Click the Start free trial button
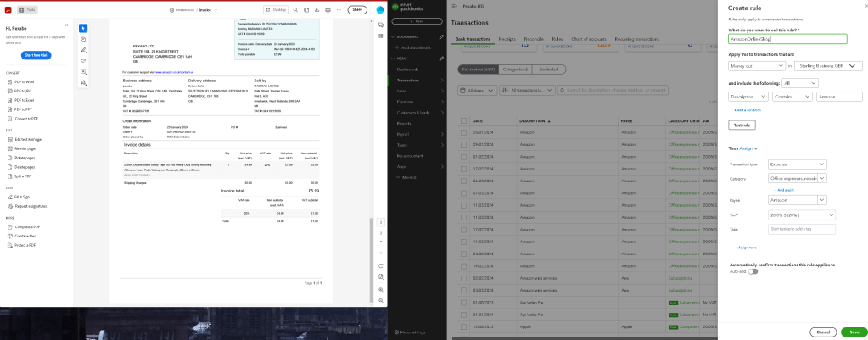Viewport: 868px width, 340px height. (36, 55)
